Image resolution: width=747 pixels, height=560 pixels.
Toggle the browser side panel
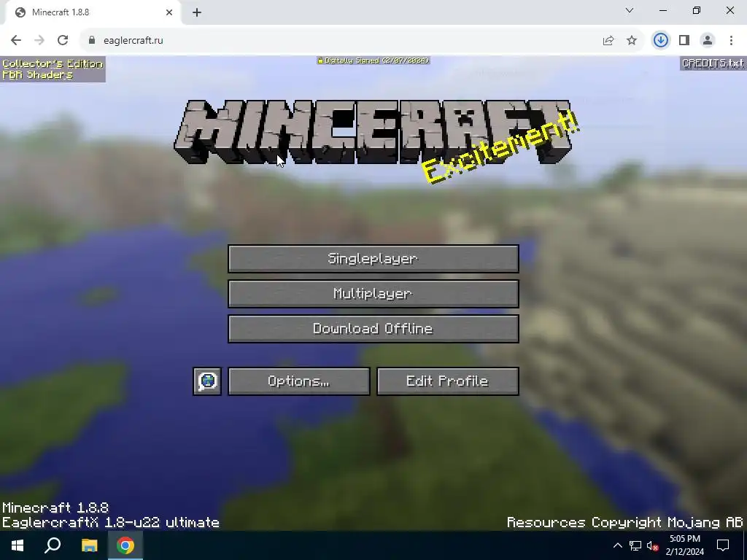[684, 41]
